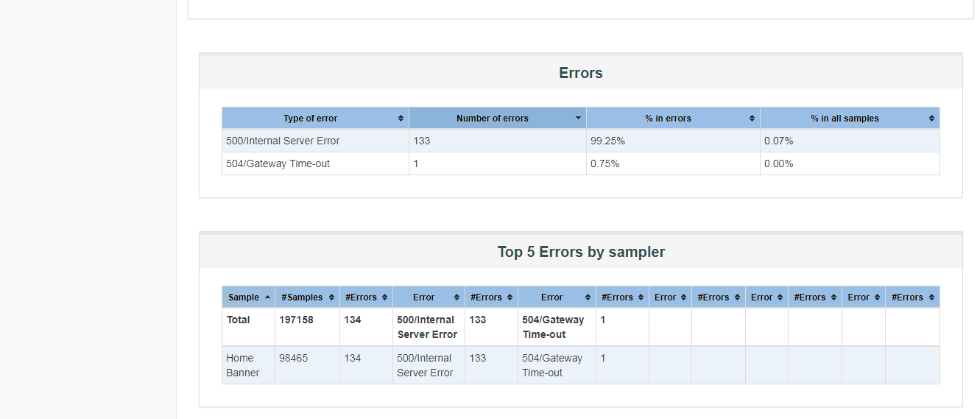Sort by the Error column above 504/Gateway Time-out
This screenshot has height=419, width=980.
pyautogui.click(x=557, y=297)
